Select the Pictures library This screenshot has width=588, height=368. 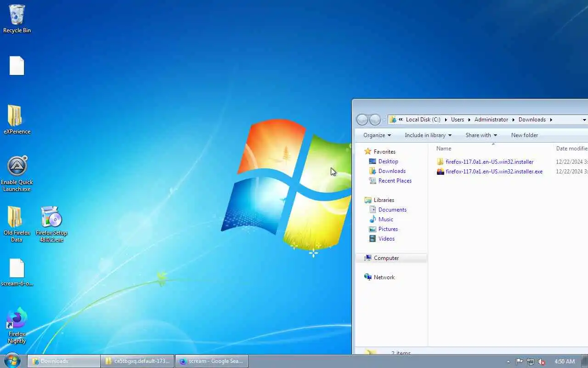[388, 229]
